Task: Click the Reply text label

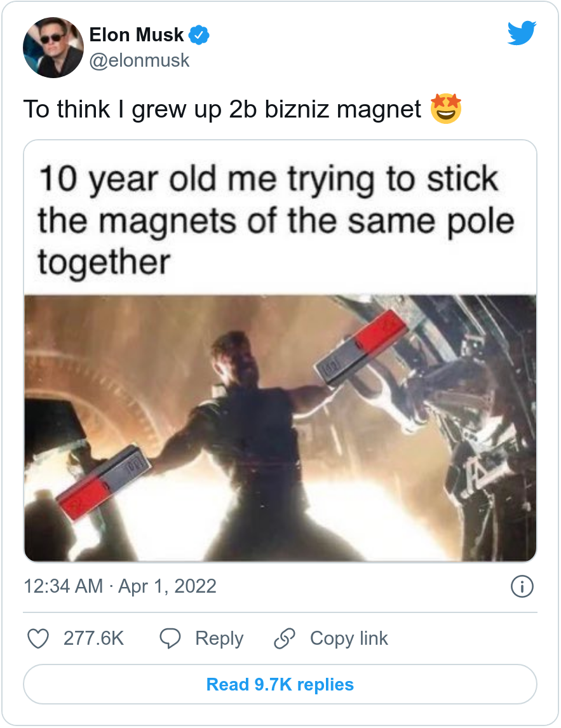Action: [219, 638]
